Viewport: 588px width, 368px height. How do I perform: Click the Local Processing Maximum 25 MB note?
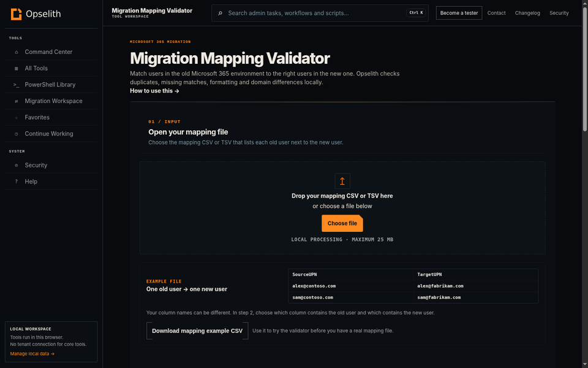(342, 240)
